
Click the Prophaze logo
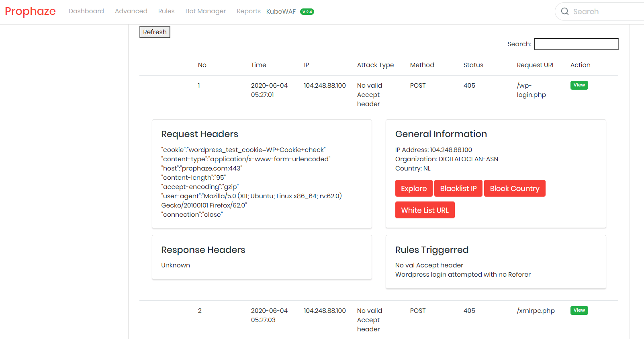click(x=30, y=11)
